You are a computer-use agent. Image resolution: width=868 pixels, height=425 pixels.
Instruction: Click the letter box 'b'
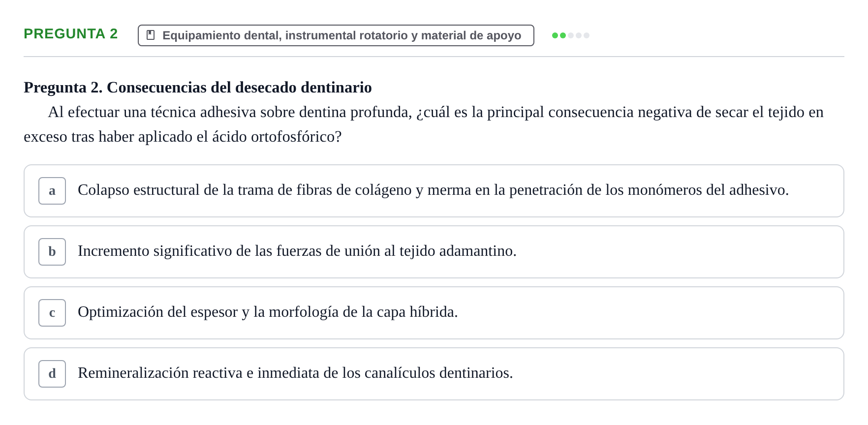click(52, 252)
